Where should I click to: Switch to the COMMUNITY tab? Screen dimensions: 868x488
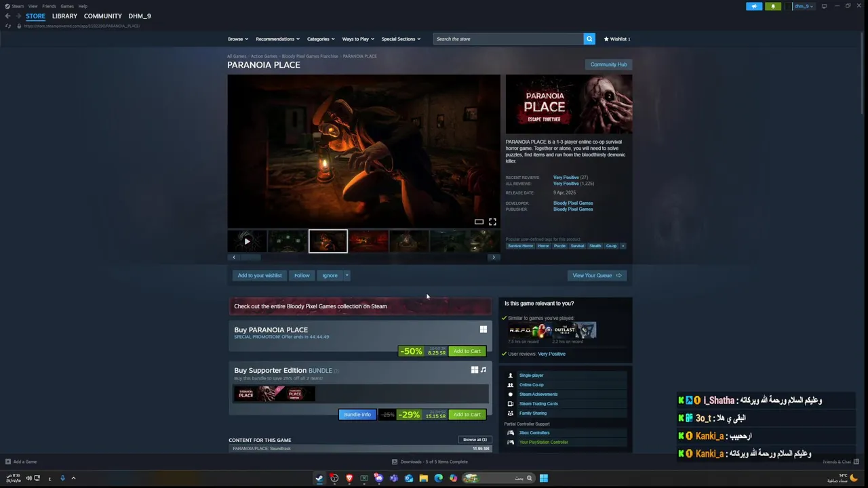[103, 16]
